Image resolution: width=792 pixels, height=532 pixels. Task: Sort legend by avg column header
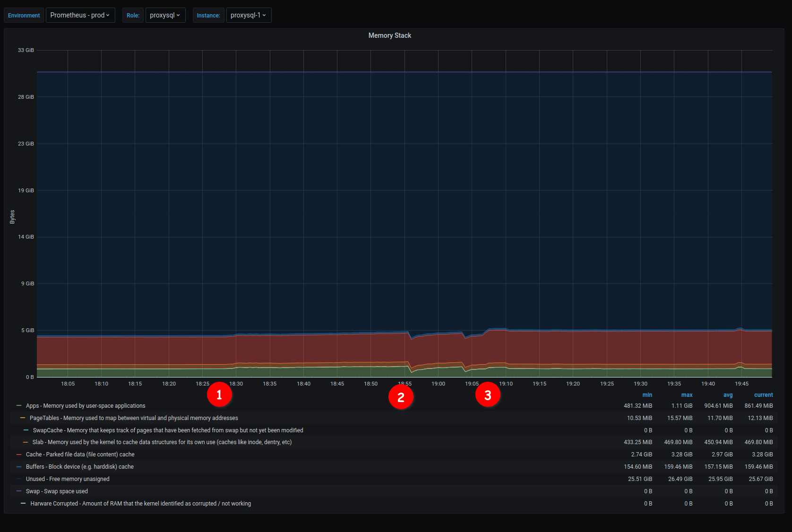pyautogui.click(x=728, y=395)
